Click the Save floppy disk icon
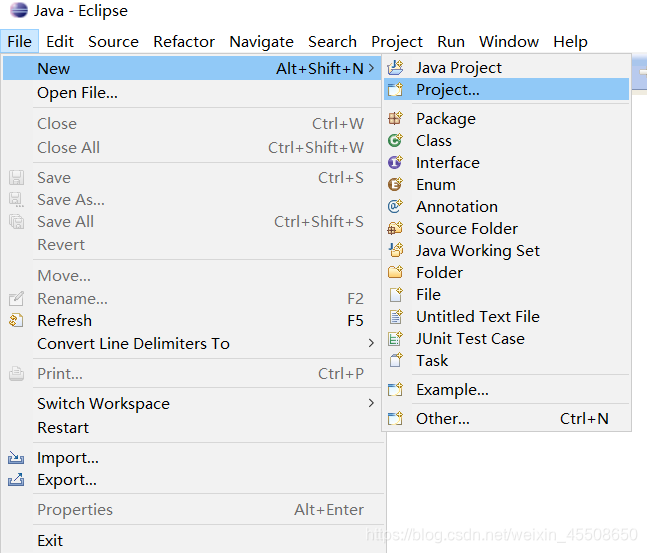Image resolution: width=647 pixels, height=553 pixels. click(x=16, y=177)
